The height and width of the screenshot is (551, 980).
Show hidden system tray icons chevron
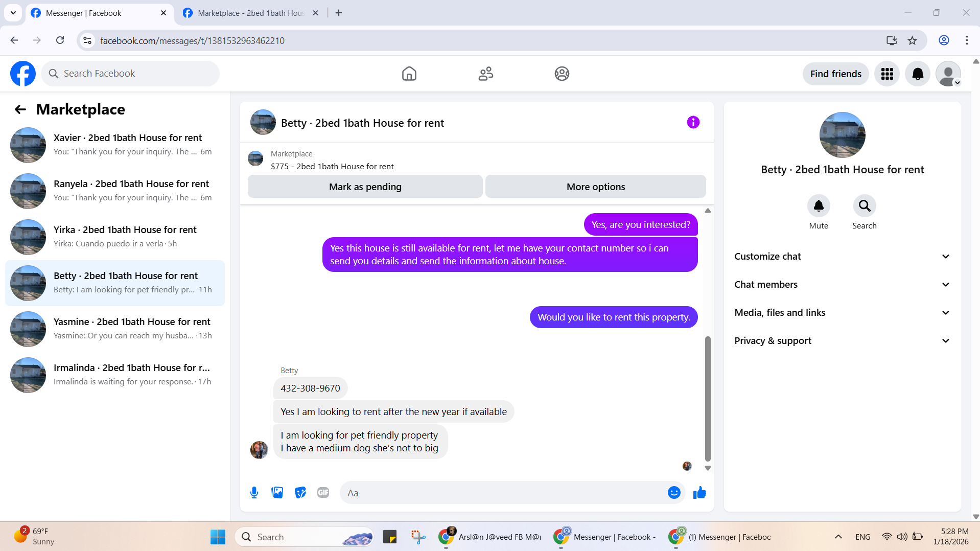click(838, 537)
